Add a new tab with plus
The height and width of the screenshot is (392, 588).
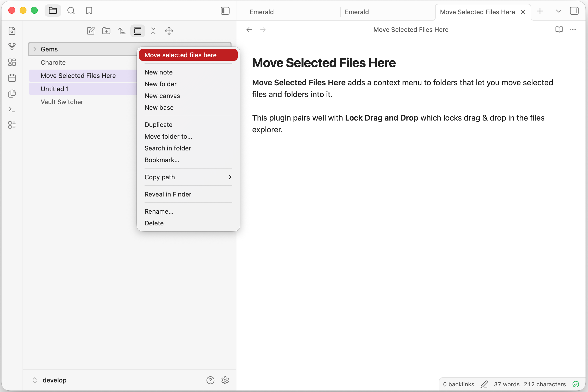pyautogui.click(x=540, y=11)
